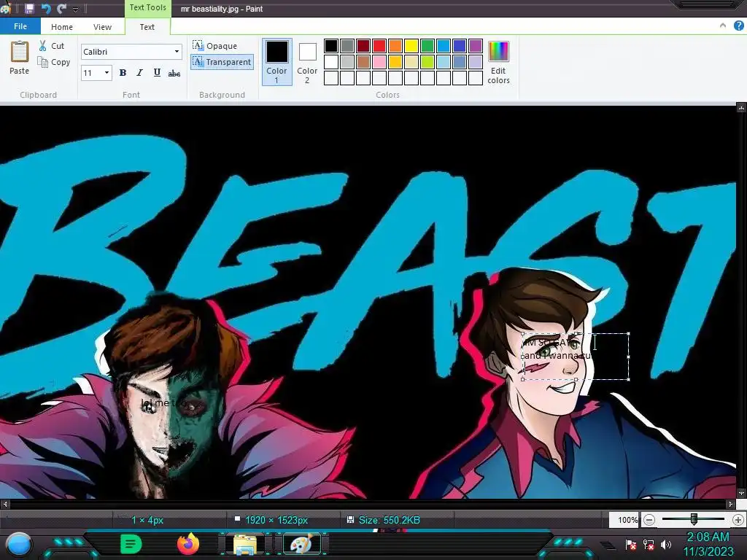Undo the last action
This screenshot has height=560, width=747.
tap(46, 9)
